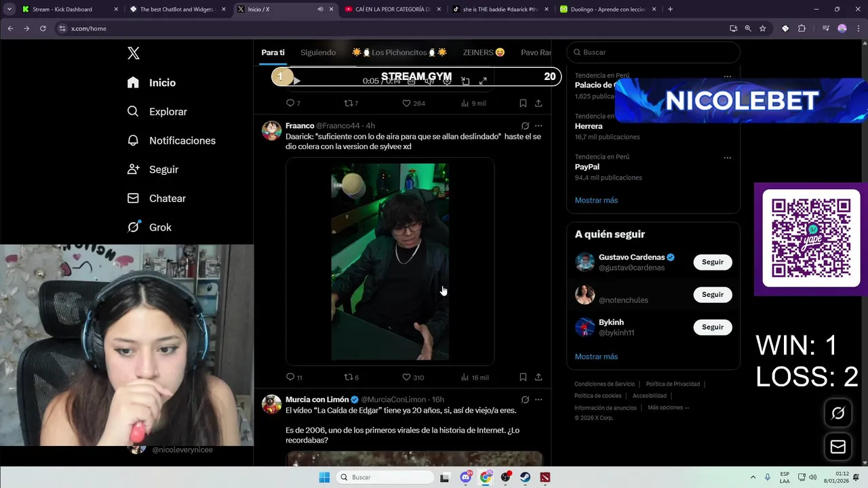Image resolution: width=868 pixels, height=488 pixels.
Task: Open browser extensions puzzle icon
Action: [x=802, y=28]
